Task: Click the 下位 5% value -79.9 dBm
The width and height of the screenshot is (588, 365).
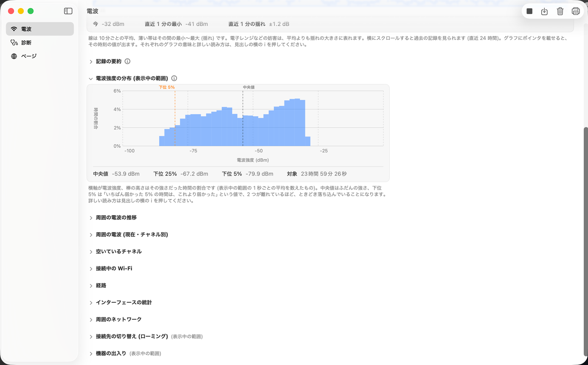Action: click(259, 174)
